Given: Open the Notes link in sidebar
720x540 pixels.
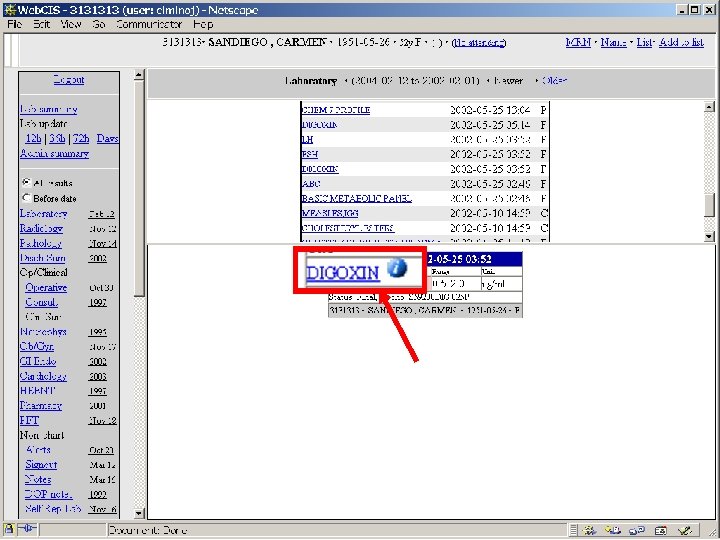Looking at the screenshot, I should point(38,479).
